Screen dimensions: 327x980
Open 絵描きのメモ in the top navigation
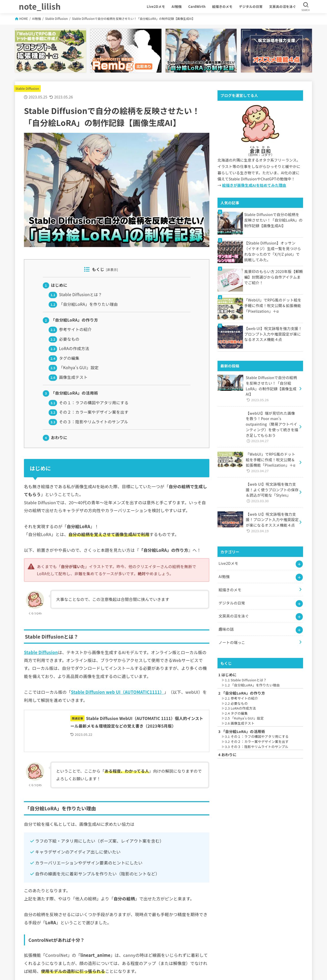pyautogui.click(x=222, y=6)
